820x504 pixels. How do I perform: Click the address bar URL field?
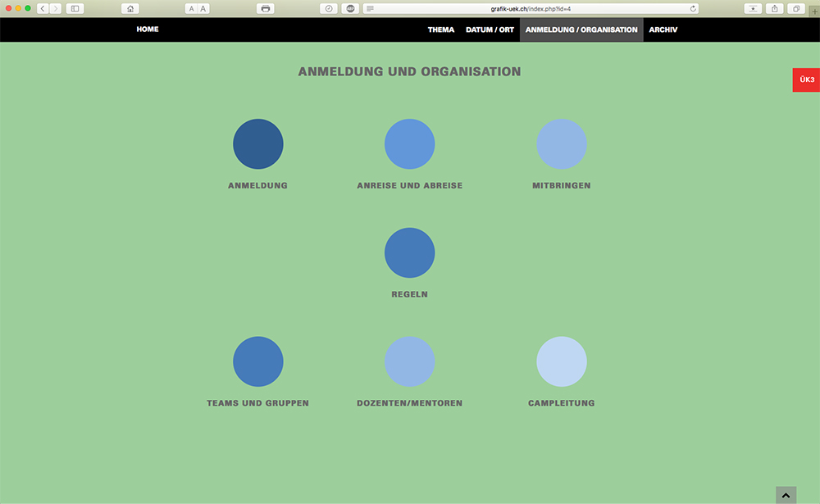525,8
